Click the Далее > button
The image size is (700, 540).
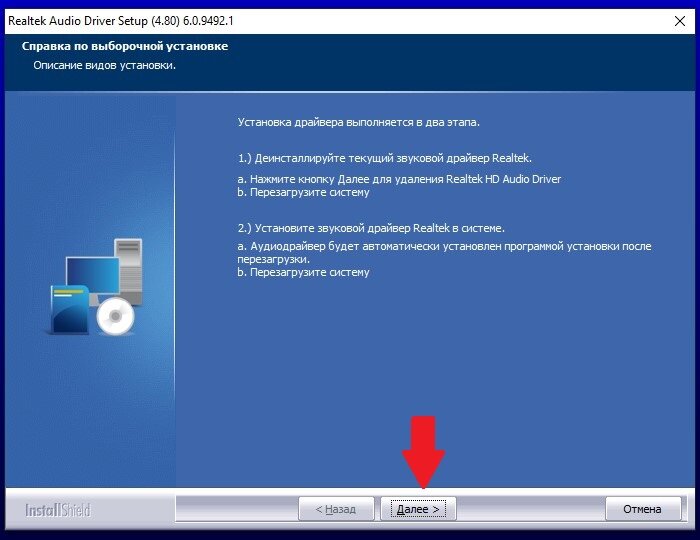coord(418,509)
